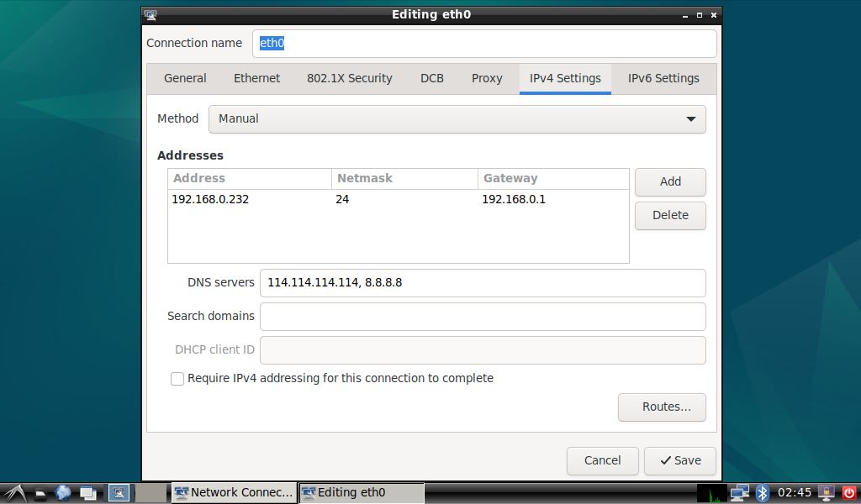The width and height of the screenshot is (861, 504).
Task: Click the DNS servers input field
Action: click(x=483, y=283)
